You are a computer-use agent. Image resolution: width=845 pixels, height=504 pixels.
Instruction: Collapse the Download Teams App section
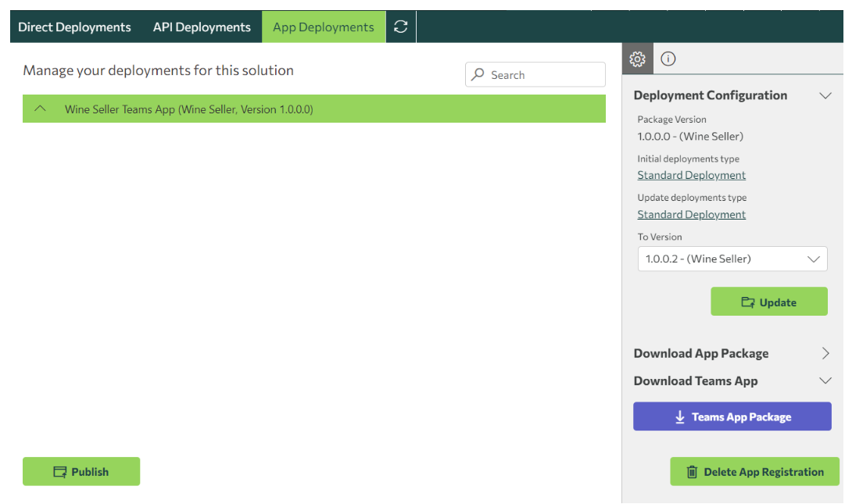(825, 381)
